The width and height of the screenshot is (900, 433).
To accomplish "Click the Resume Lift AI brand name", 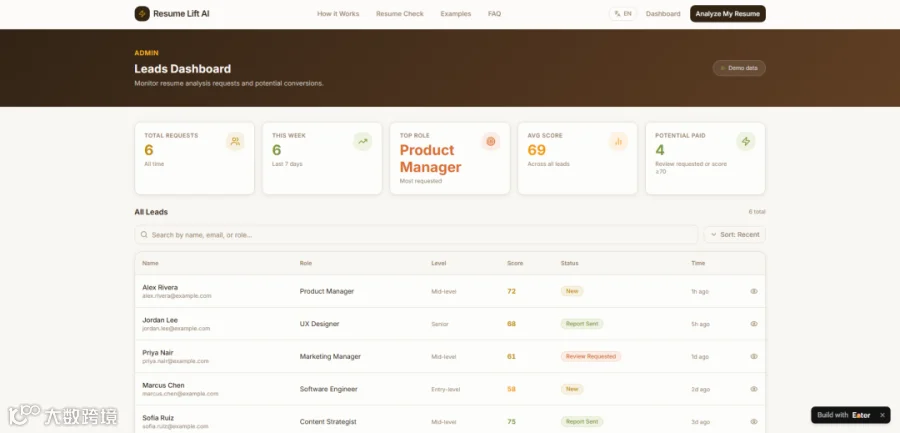I will 181,14.
